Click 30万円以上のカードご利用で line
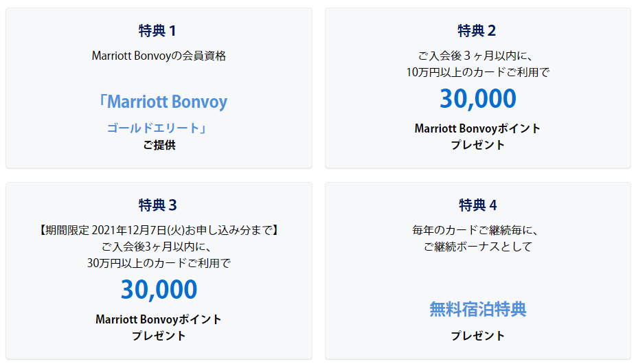The width and height of the screenshot is (636, 364). 159,263
